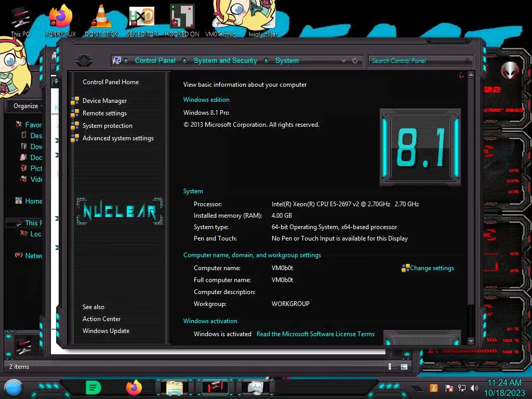Open Advanced system settings
Screen dimensions: 532x399
pos(118,138)
